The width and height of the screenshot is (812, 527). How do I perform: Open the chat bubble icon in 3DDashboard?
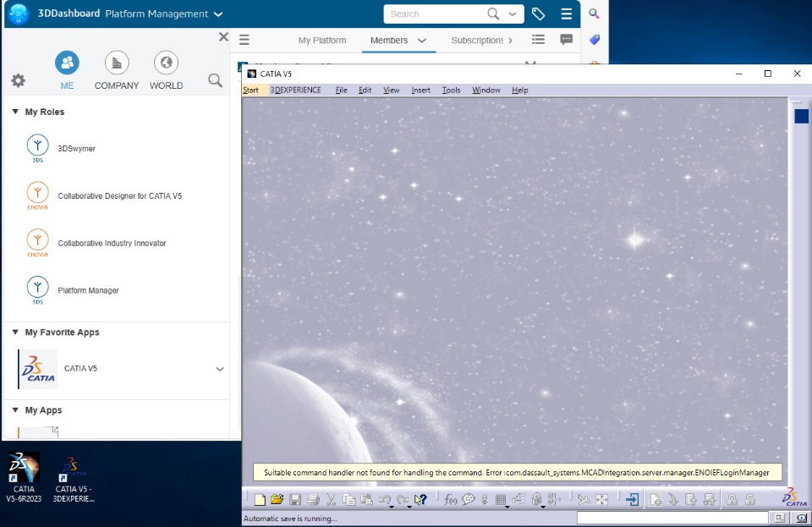pyautogui.click(x=567, y=40)
